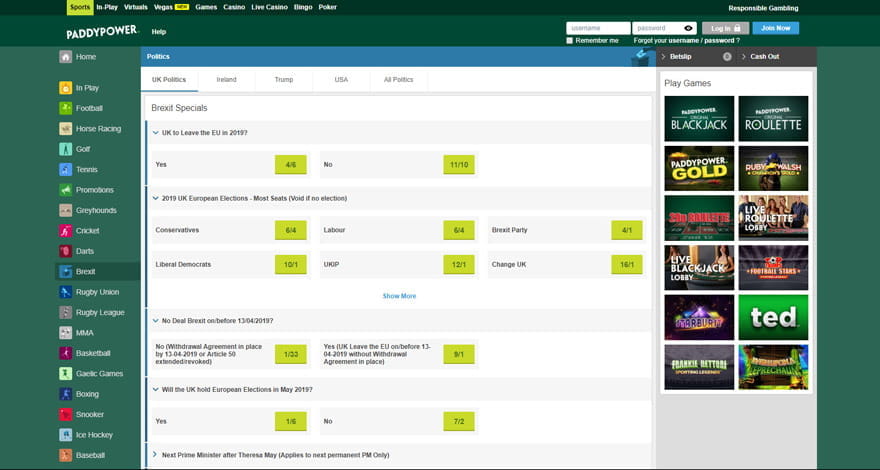
Task: Choose the Tennis sidebar icon
Action: pos(66,170)
